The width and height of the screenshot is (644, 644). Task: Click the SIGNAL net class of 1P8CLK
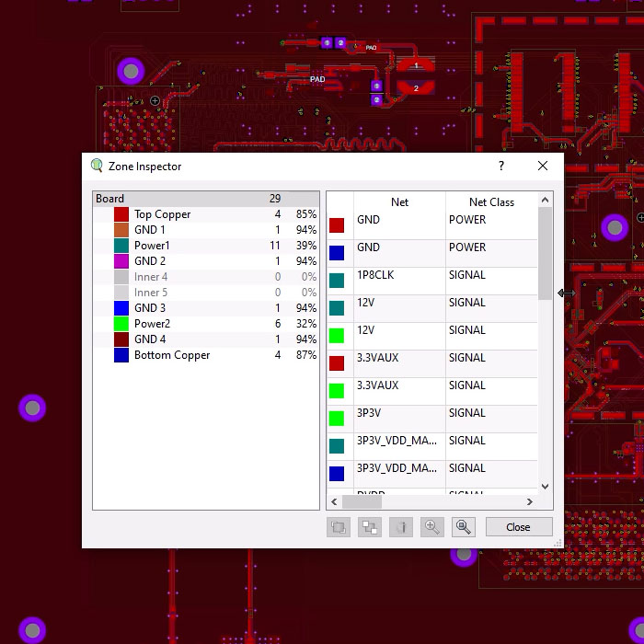coord(467,275)
